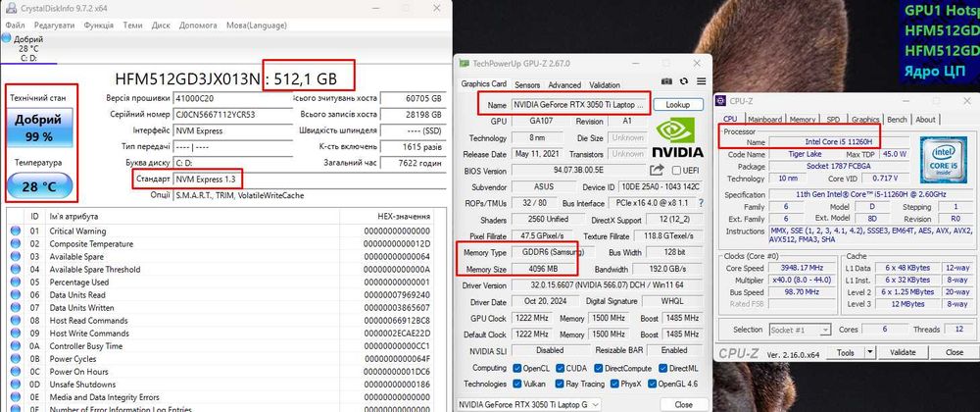Click the blue status dot for Power Cycles

click(16, 359)
